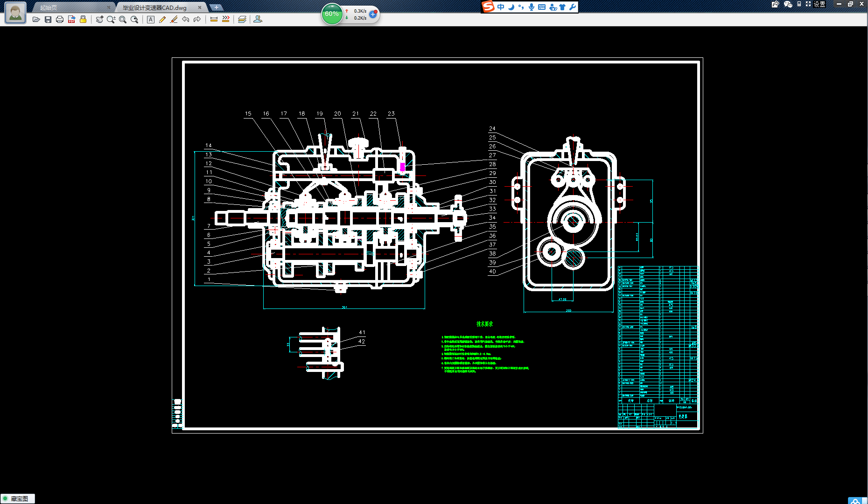Click the Sogou input method logo
This screenshot has width=868, height=504.
(x=488, y=7)
